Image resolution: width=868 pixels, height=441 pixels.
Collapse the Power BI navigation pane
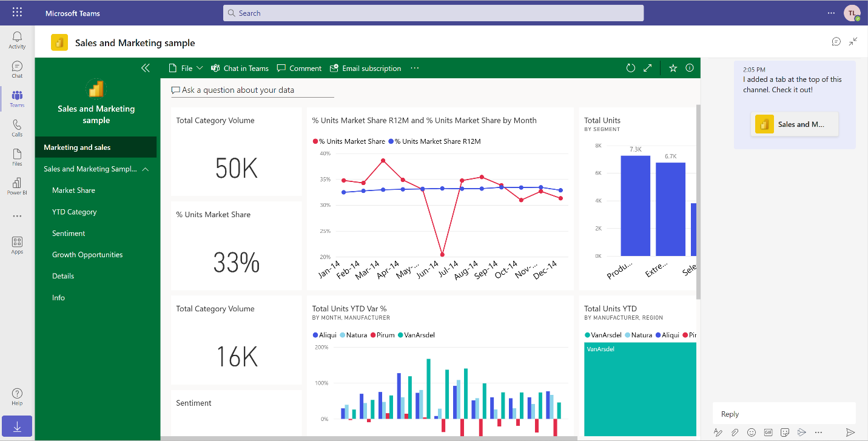point(146,68)
